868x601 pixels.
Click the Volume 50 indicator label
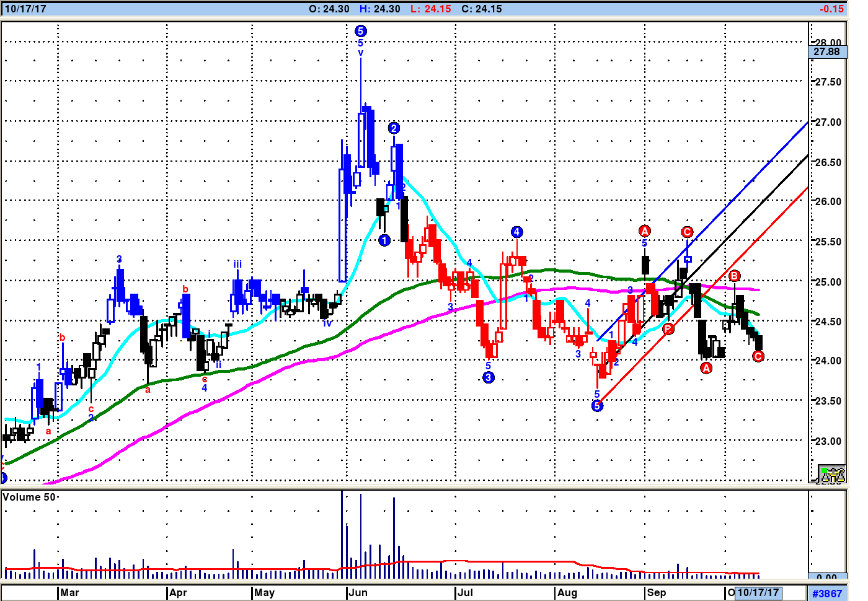click(x=29, y=498)
